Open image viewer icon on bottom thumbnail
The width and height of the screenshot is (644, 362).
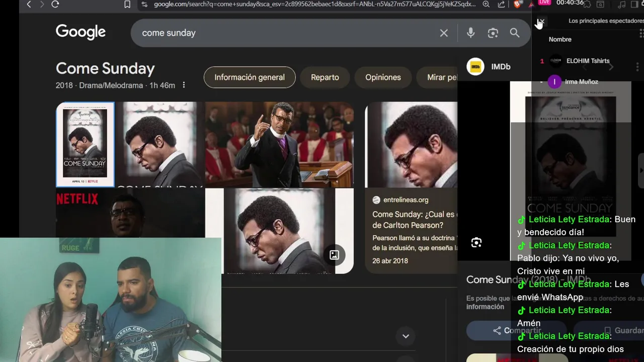[334, 255]
